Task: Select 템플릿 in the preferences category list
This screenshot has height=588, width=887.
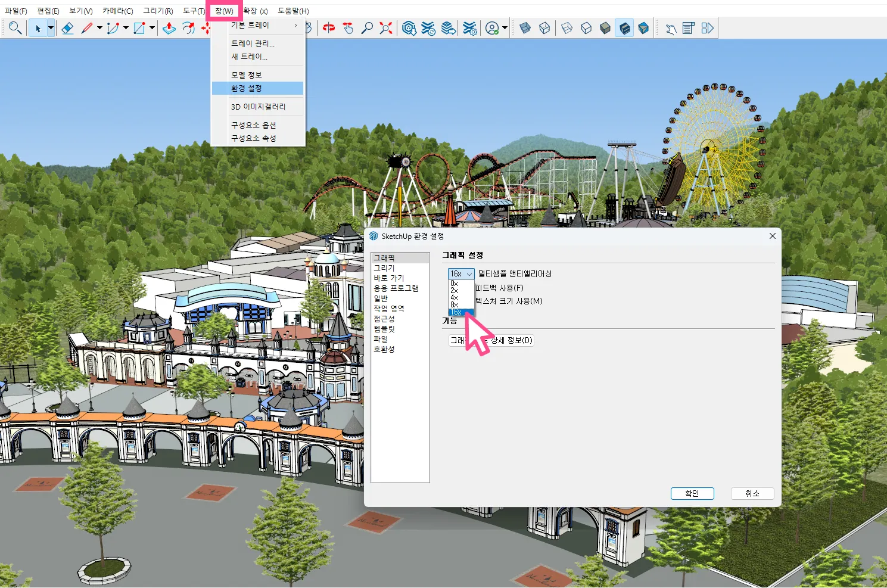Action: [384, 329]
